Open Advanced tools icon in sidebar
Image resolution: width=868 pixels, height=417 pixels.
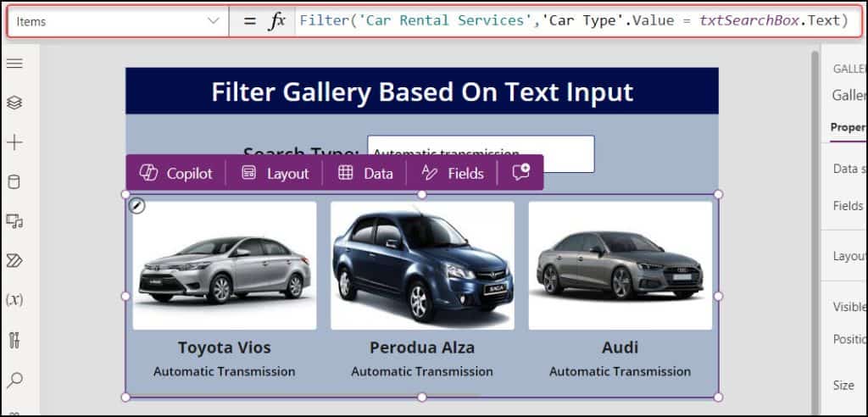click(14, 340)
